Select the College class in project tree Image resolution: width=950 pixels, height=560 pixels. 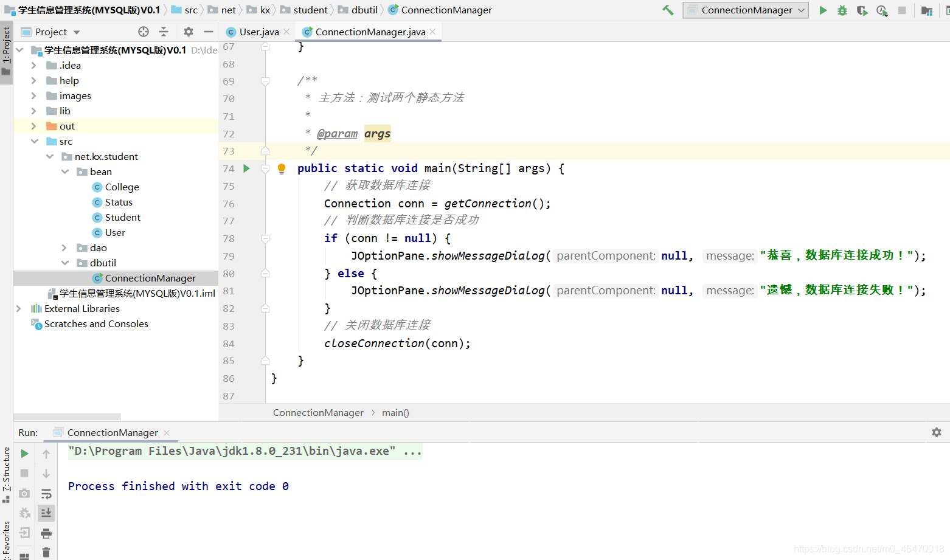click(116, 187)
